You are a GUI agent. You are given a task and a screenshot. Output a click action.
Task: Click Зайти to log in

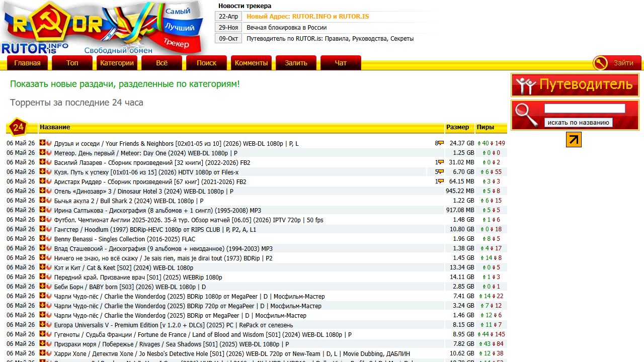(x=623, y=63)
